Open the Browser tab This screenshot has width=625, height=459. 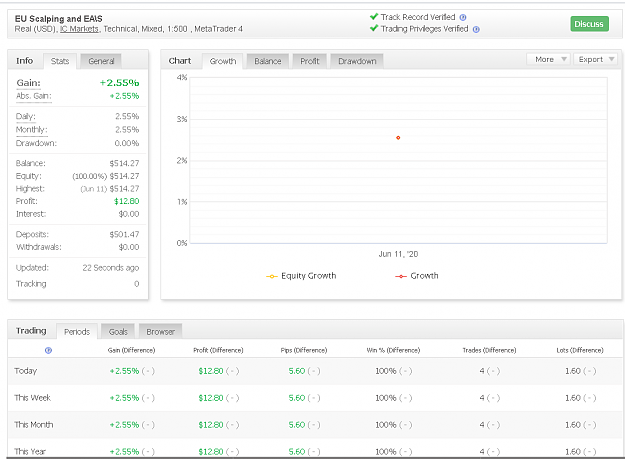[160, 332]
